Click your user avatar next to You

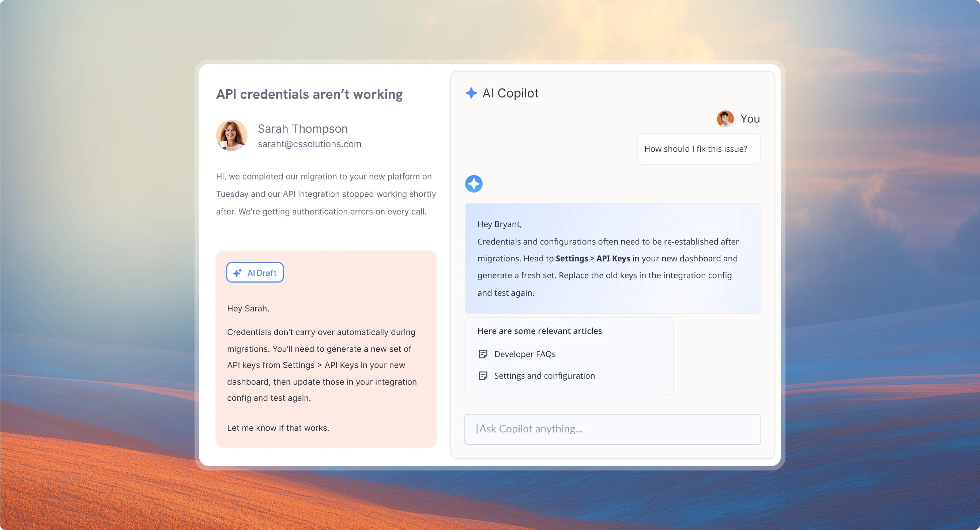pyautogui.click(x=725, y=119)
